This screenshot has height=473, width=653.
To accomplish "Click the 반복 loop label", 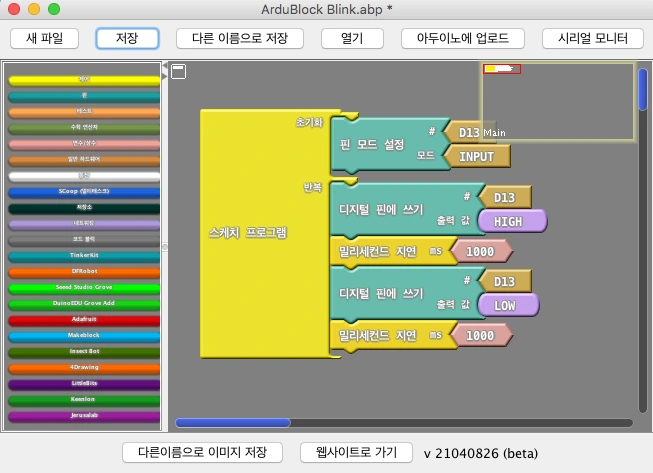I will pyautogui.click(x=313, y=187).
